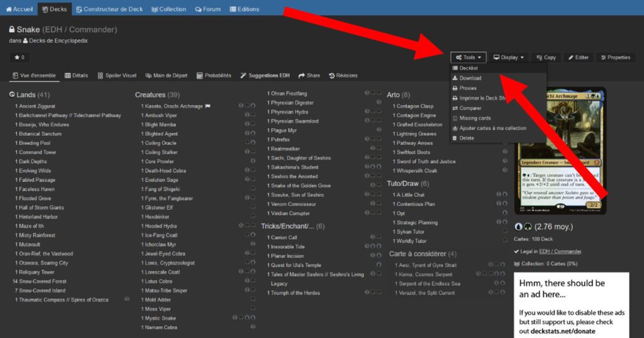Click Boseiju, Who Endures

[44, 125]
